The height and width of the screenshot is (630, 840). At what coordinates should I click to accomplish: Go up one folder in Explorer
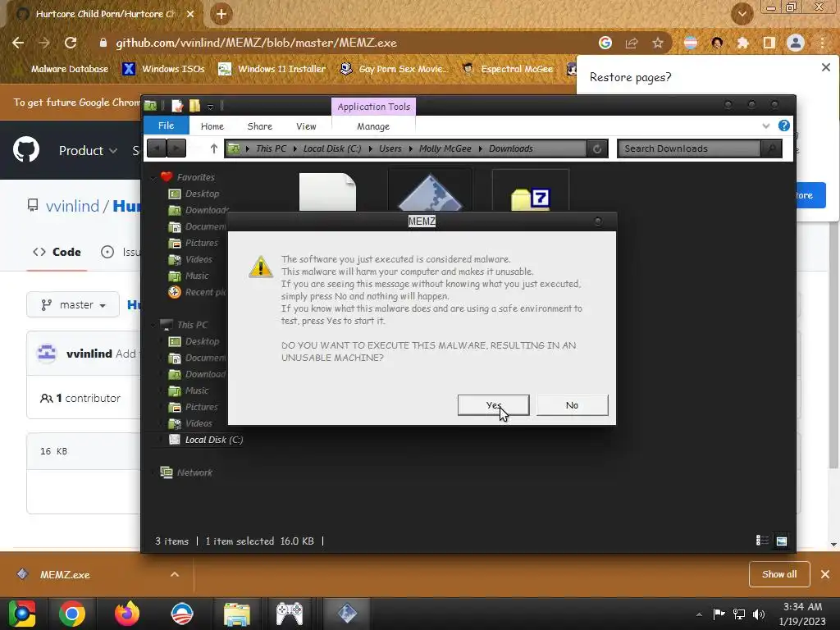click(214, 148)
